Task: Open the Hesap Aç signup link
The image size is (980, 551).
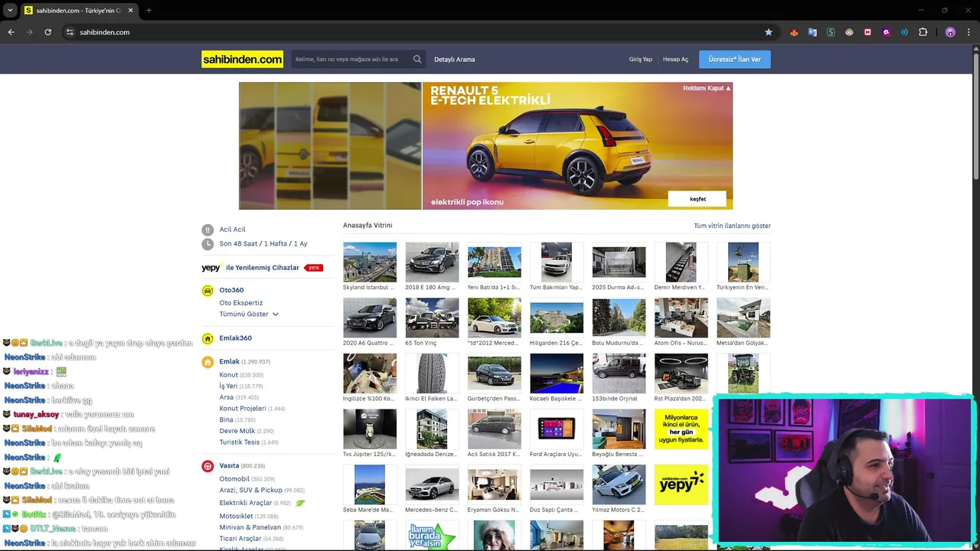Action: pos(675,59)
